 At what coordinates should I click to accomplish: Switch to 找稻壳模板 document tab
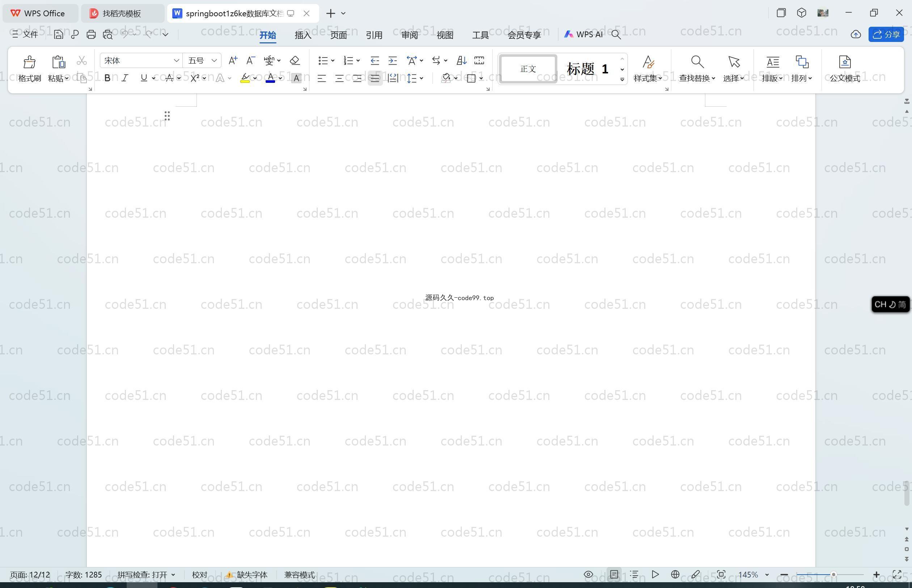click(x=122, y=13)
